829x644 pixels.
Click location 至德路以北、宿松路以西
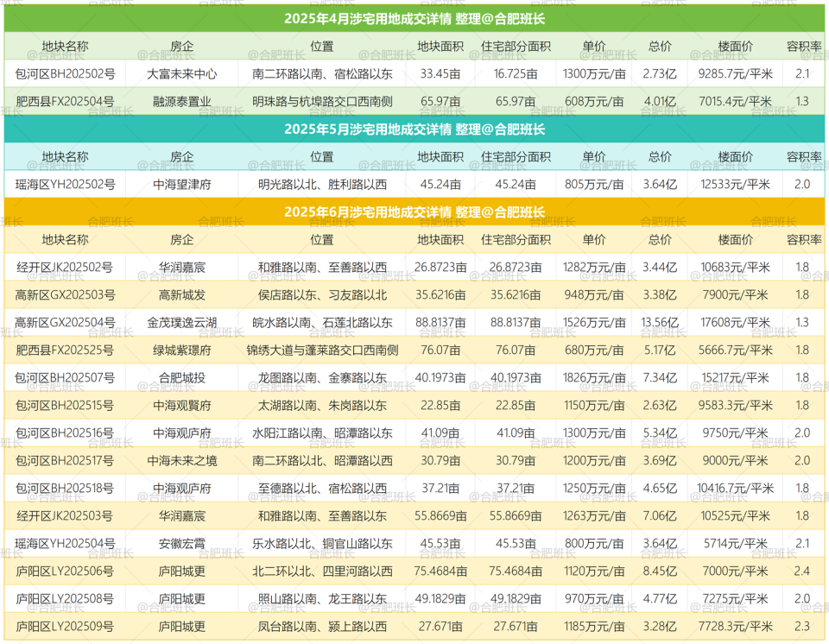click(322, 489)
